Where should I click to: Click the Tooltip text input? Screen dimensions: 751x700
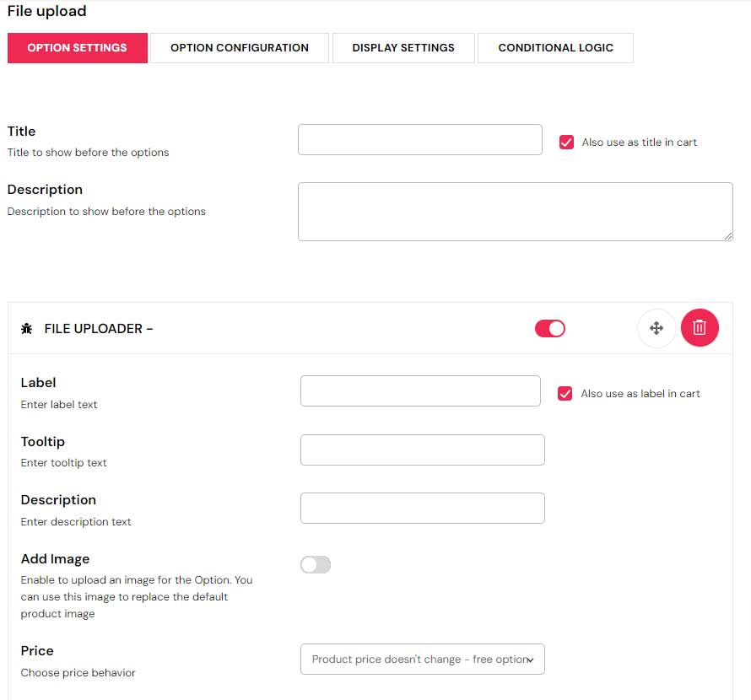tap(422, 450)
